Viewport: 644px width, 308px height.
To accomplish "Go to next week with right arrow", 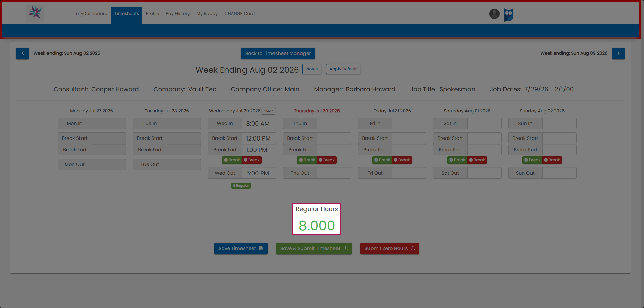I will point(618,53).
